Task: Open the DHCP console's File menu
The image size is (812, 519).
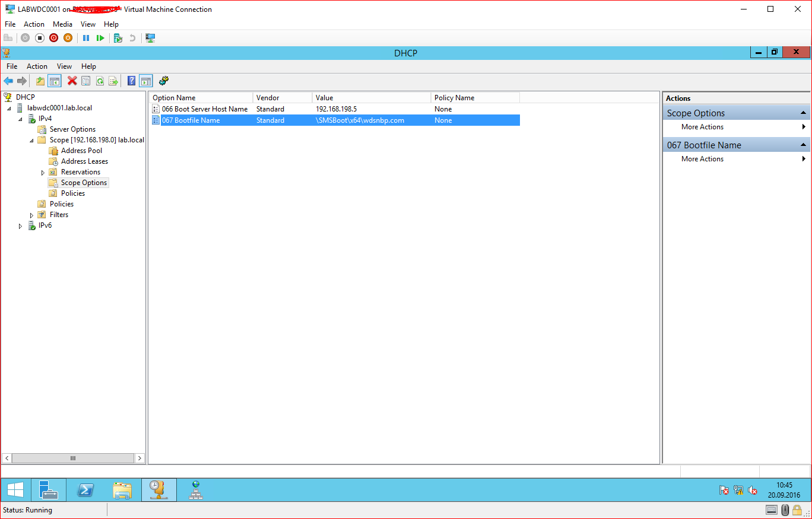Action: [x=12, y=66]
